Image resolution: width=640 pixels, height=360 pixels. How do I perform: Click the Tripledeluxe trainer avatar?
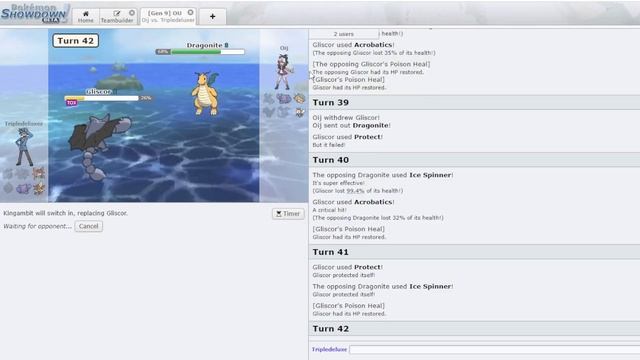click(x=24, y=147)
